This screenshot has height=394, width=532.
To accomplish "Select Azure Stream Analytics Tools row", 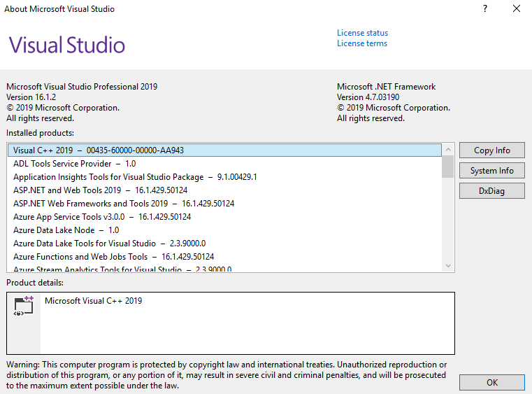I will (x=224, y=269).
